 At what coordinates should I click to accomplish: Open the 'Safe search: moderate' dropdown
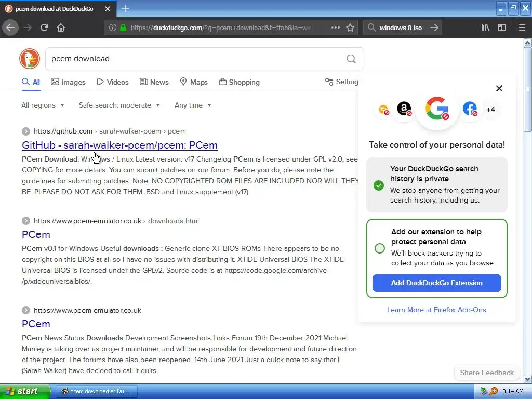[x=119, y=105]
